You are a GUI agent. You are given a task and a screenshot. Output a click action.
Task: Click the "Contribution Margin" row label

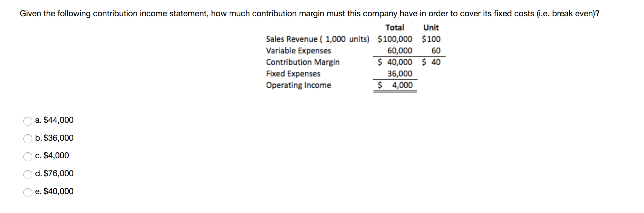303,62
